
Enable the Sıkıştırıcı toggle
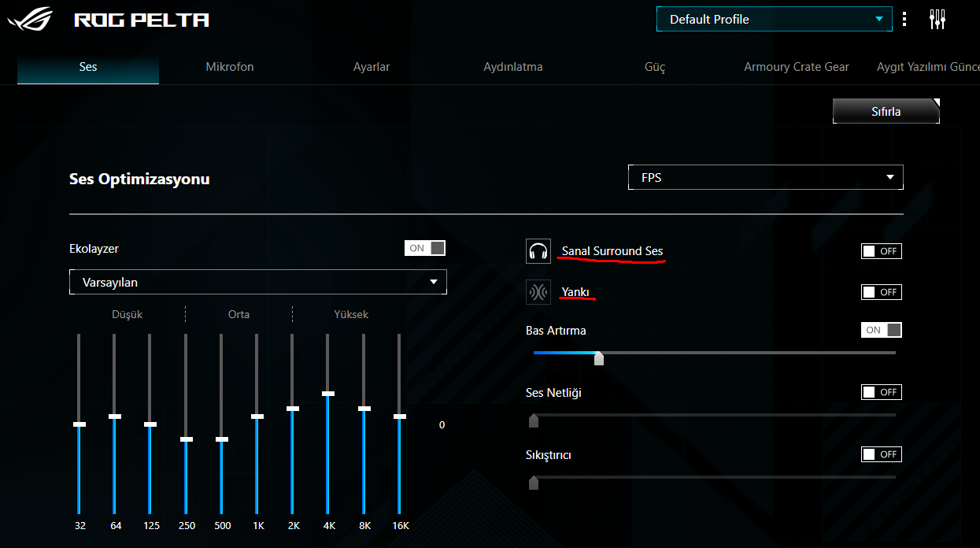pyautogui.click(x=882, y=454)
